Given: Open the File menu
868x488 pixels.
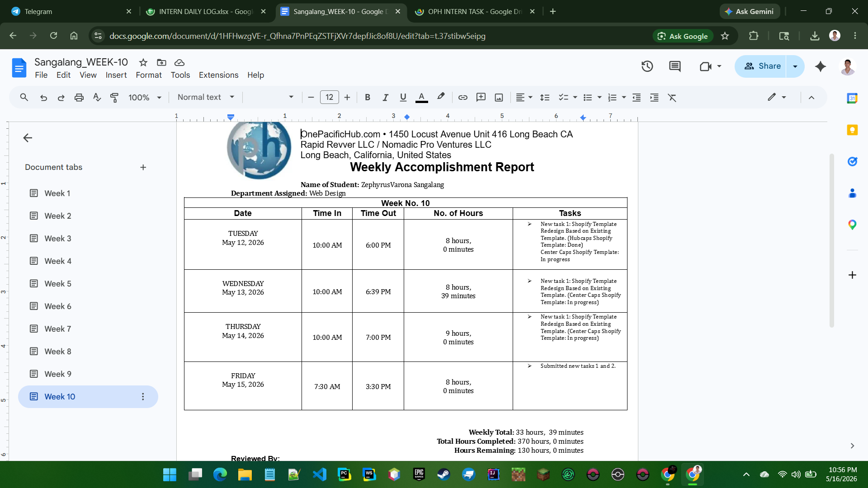Looking at the screenshot, I should click(41, 75).
